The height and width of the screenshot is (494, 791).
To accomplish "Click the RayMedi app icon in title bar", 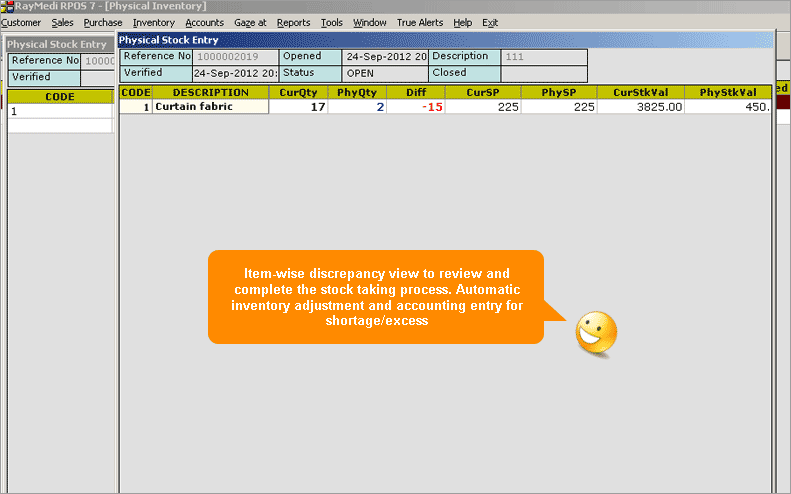I will (7, 6).
